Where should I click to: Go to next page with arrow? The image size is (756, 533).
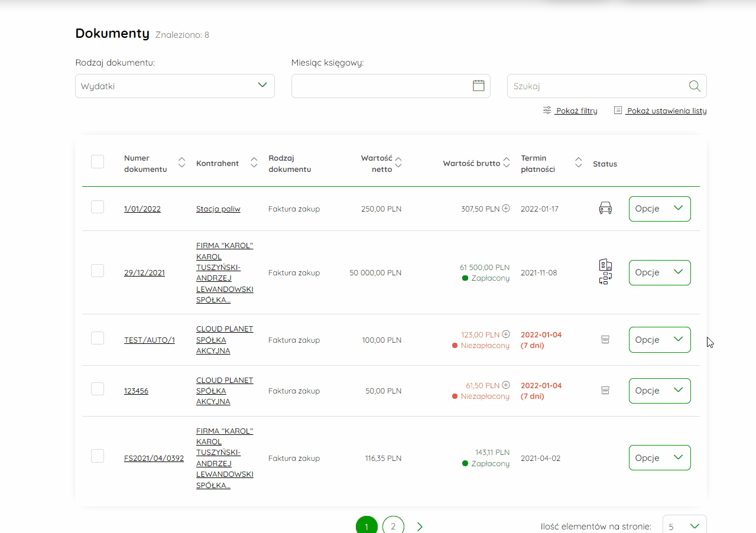pyautogui.click(x=420, y=526)
